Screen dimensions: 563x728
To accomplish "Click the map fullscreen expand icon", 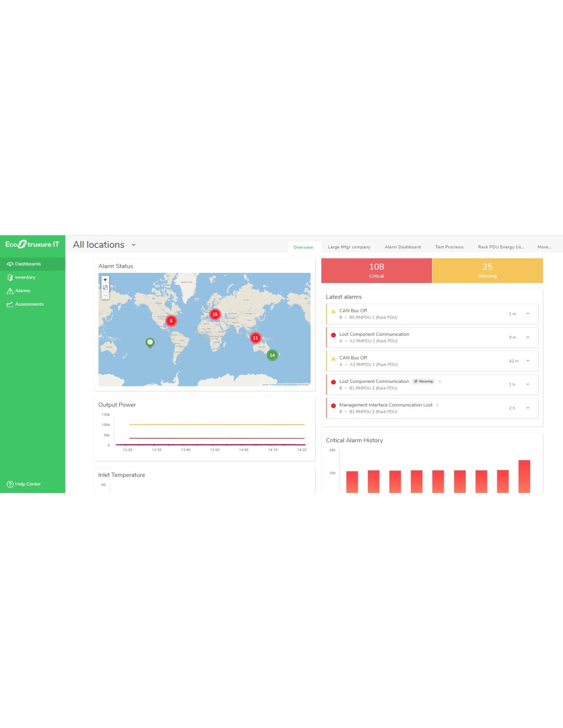I will [x=105, y=288].
